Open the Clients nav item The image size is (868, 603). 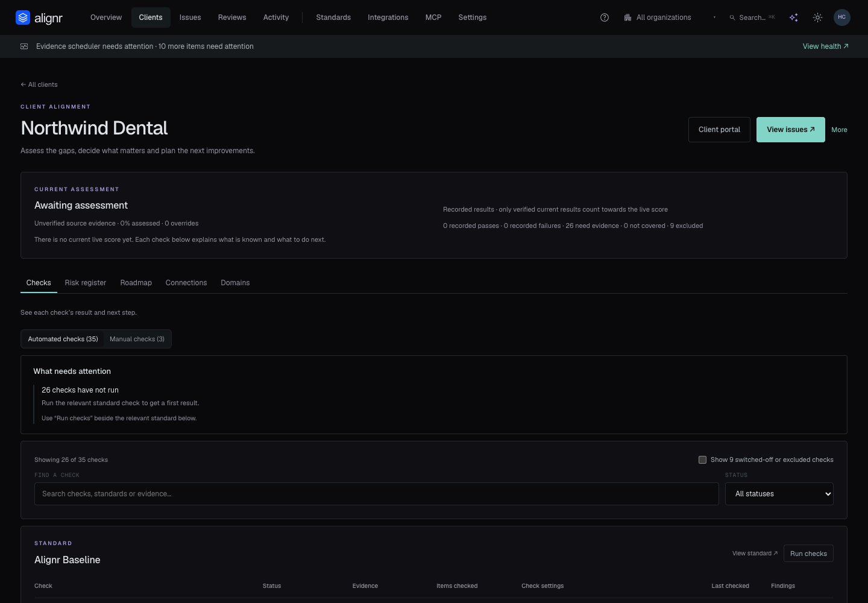(x=151, y=17)
